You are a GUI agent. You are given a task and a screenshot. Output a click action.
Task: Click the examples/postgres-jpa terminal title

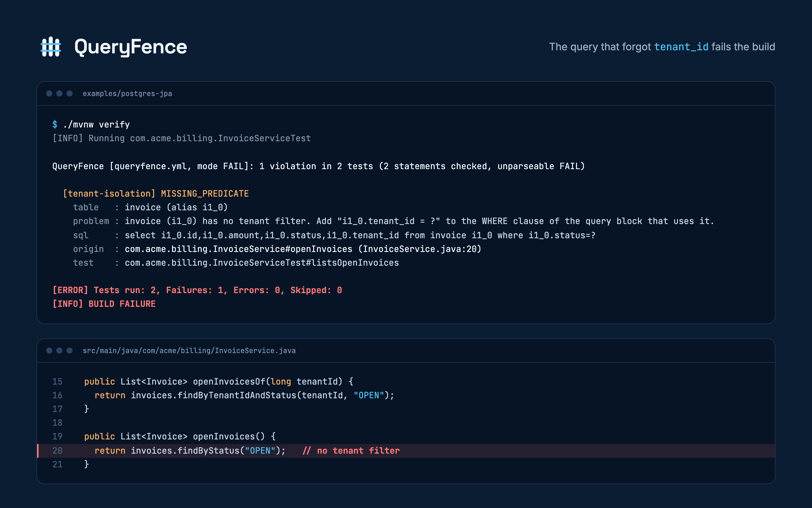pos(127,93)
